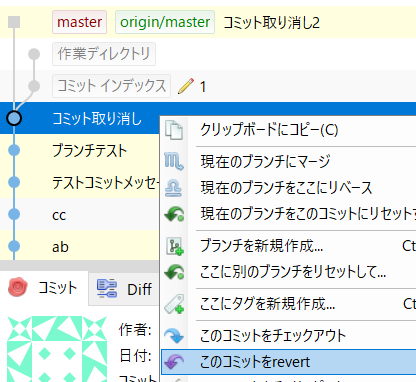Click the graph node for コミット取り消し commit
This screenshot has height=382, width=416.
(14, 118)
